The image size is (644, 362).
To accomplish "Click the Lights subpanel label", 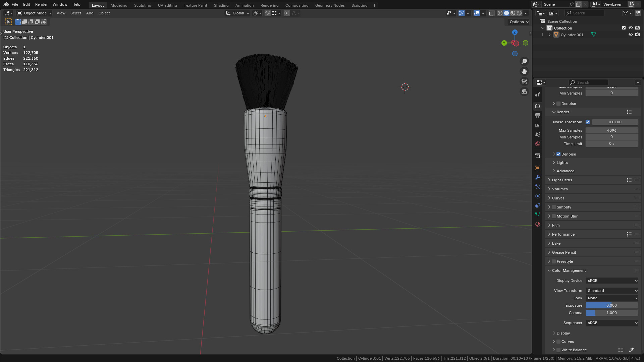I will [562, 163].
